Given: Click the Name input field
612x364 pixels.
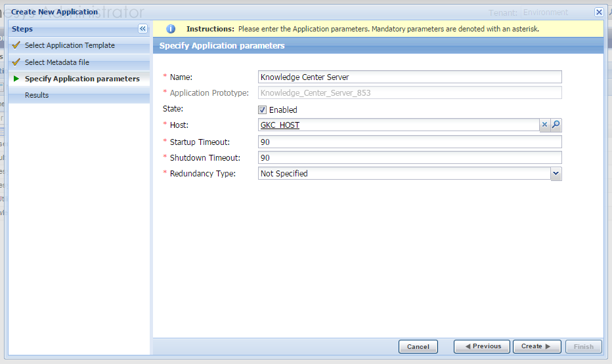Looking at the screenshot, I should click(410, 77).
